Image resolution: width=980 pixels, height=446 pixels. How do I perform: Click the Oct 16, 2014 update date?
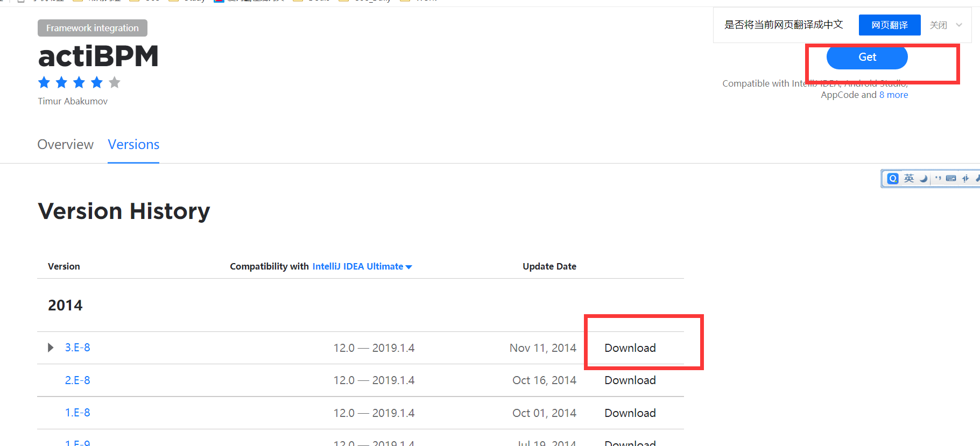pos(544,380)
